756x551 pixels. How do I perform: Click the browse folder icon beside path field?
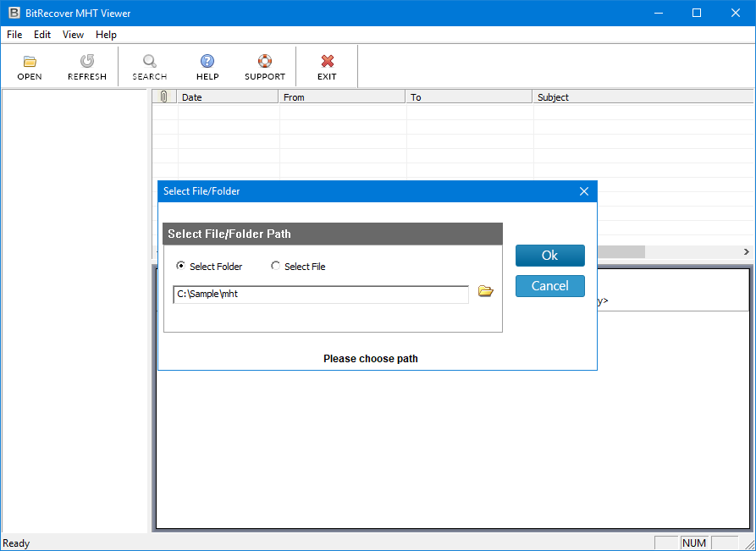click(486, 291)
